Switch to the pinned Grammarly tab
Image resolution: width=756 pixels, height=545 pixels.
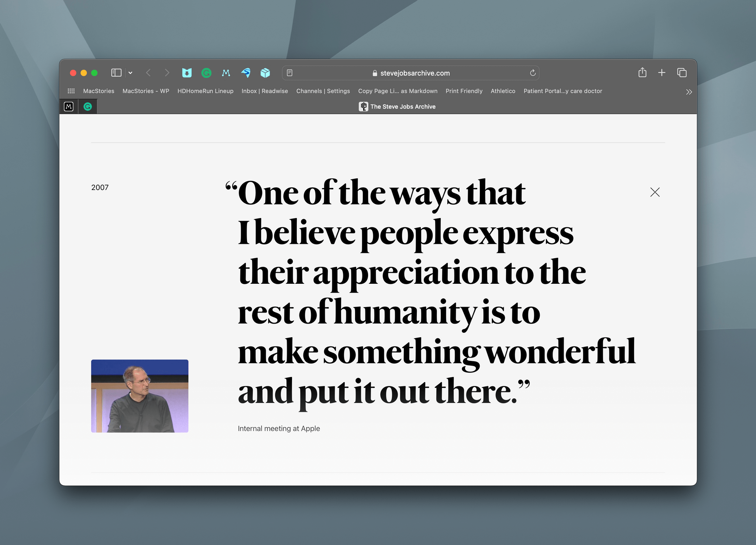[x=88, y=107]
